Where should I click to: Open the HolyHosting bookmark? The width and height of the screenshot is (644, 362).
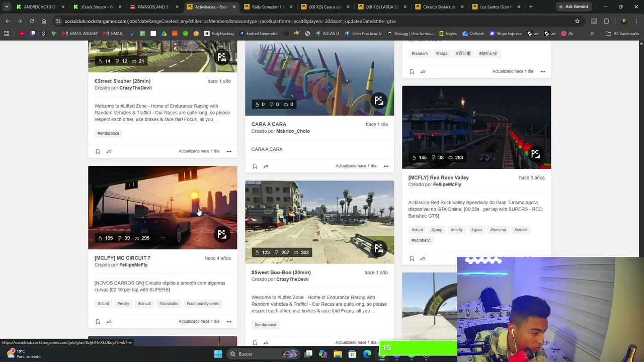(218, 34)
